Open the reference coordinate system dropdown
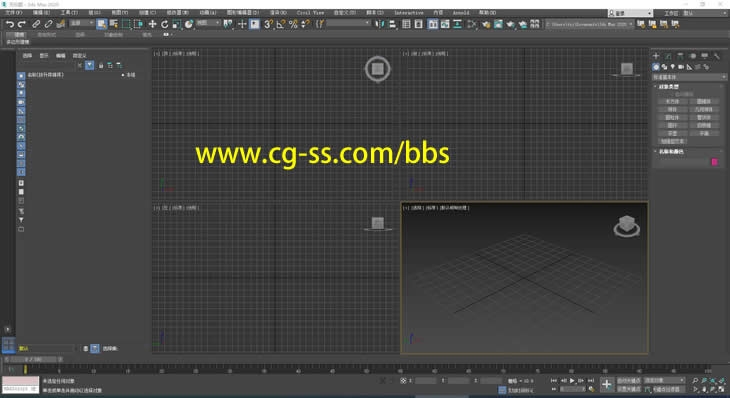Screen dimensions: 730x398 (x=208, y=23)
